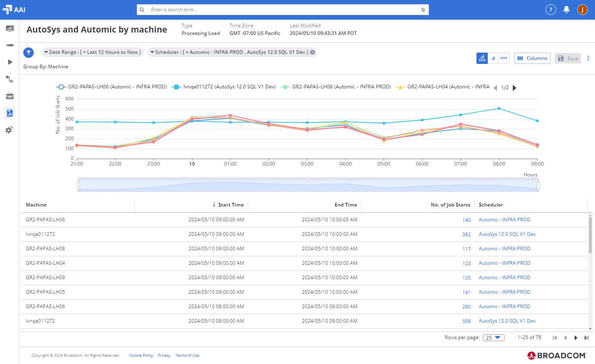Open job starts link 382
Image resolution: width=595 pixels, height=364 pixels.
tap(466, 235)
